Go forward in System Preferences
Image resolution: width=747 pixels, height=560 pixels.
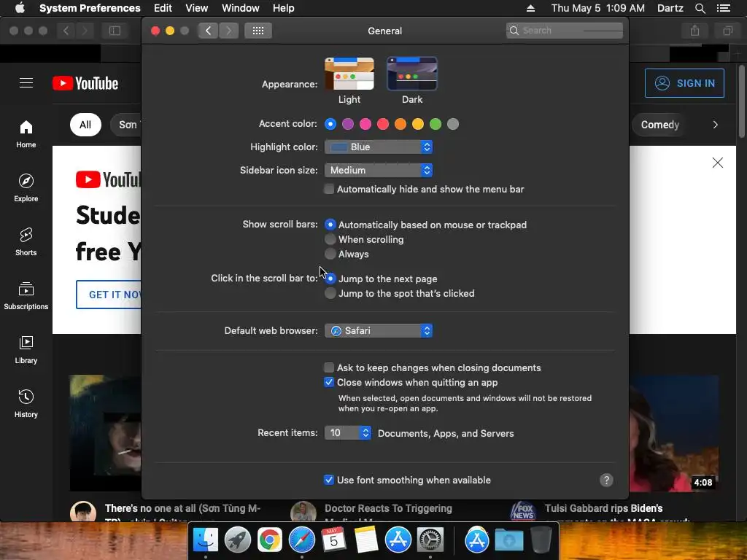[228, 31]
